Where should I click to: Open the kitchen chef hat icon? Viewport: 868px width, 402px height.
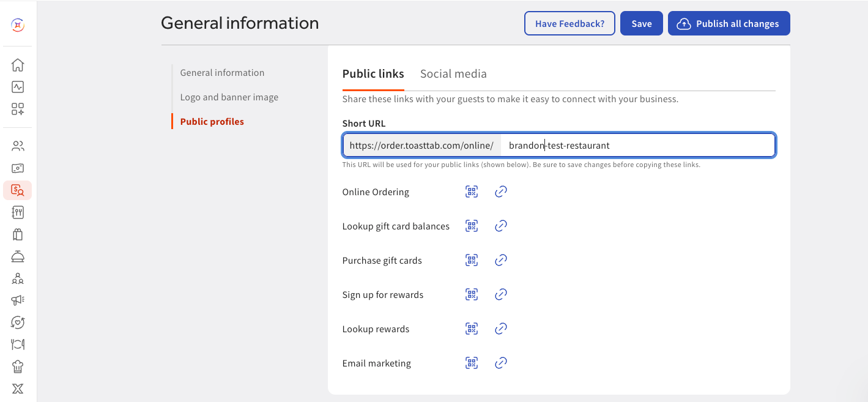[18, 367]
